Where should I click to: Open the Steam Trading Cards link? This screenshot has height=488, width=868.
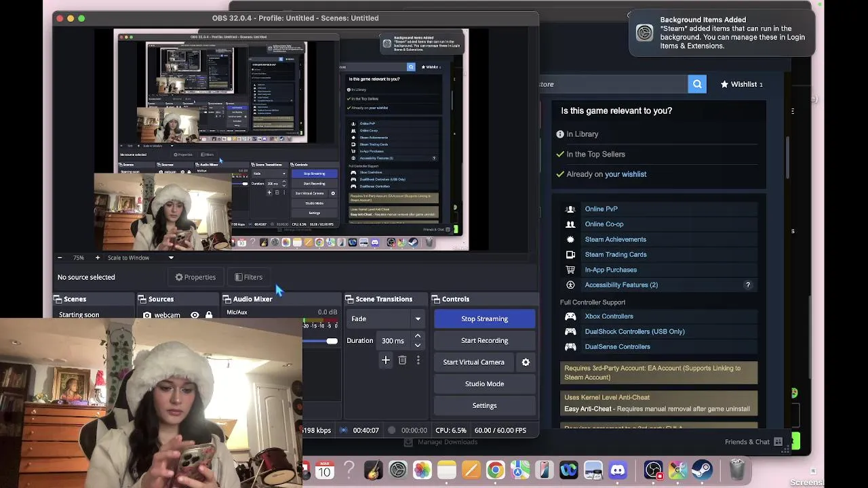(616, 254)
